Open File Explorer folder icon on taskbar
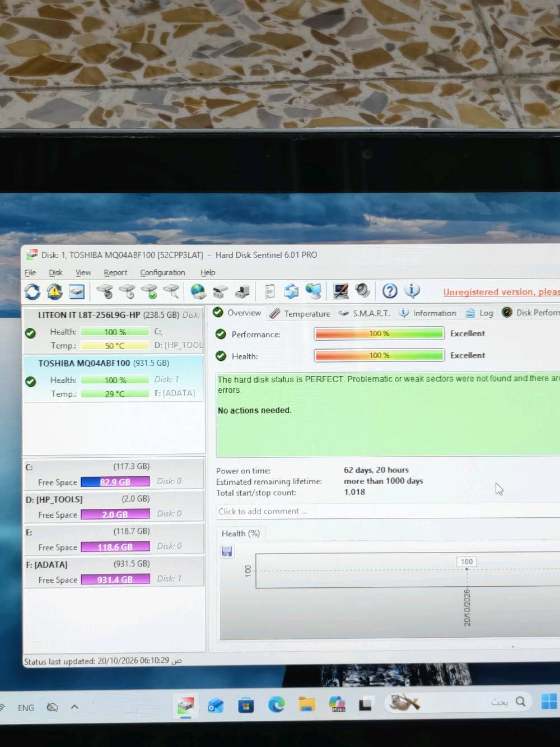560x747 pixels. (x=307, y=704)
